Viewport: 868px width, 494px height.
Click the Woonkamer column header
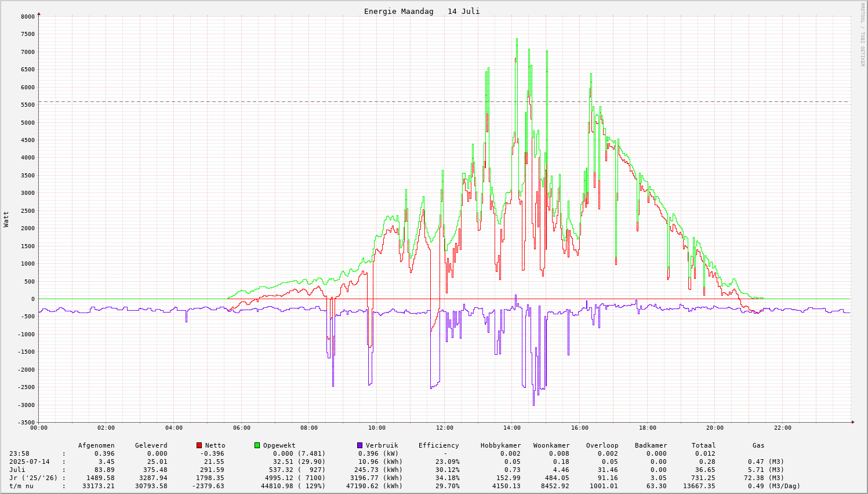[551, 445]
